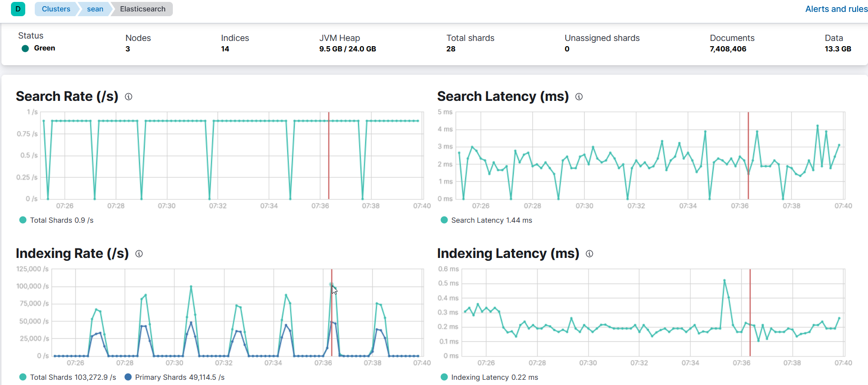Click the info icon beside Indexing Rate (/s)

tap(139, 254)
